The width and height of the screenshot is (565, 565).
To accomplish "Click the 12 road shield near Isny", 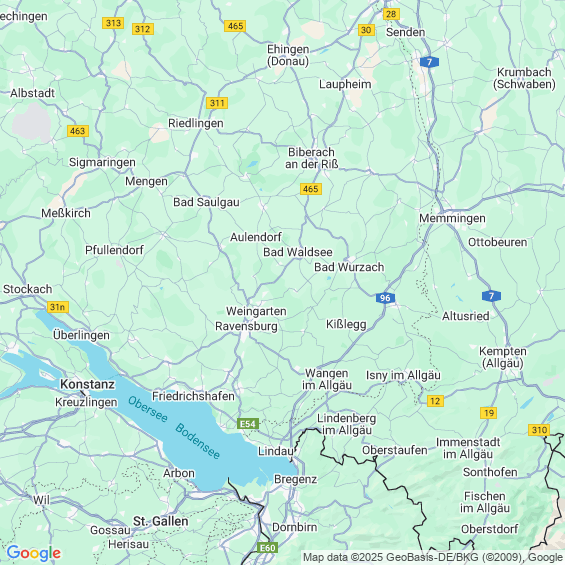I will [435, 401].
